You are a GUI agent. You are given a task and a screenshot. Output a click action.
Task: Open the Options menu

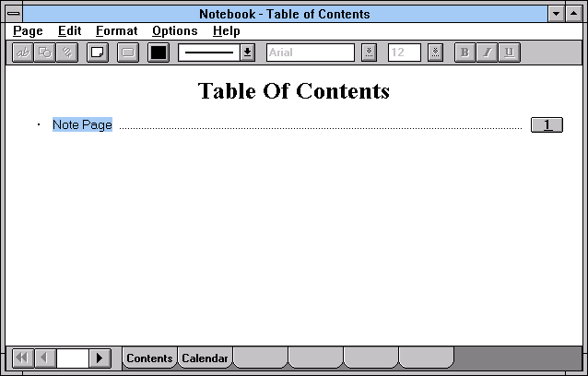point(175,30)
